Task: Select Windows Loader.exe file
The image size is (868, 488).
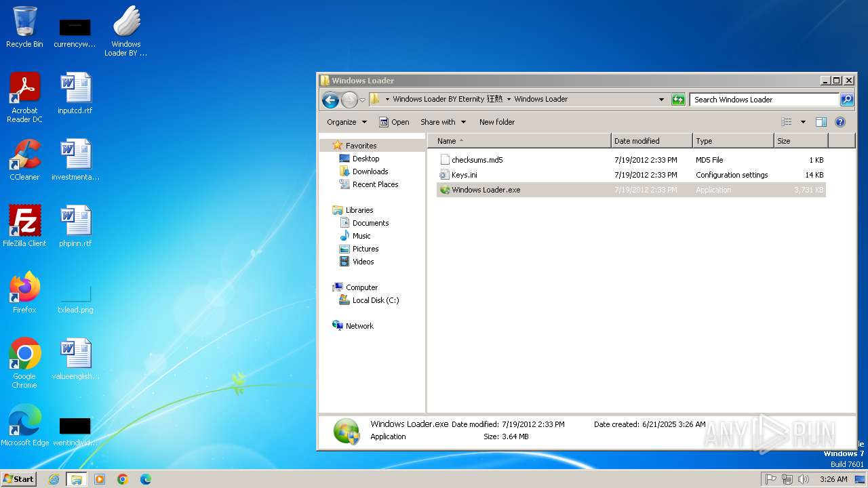Action: click(631, 190)
